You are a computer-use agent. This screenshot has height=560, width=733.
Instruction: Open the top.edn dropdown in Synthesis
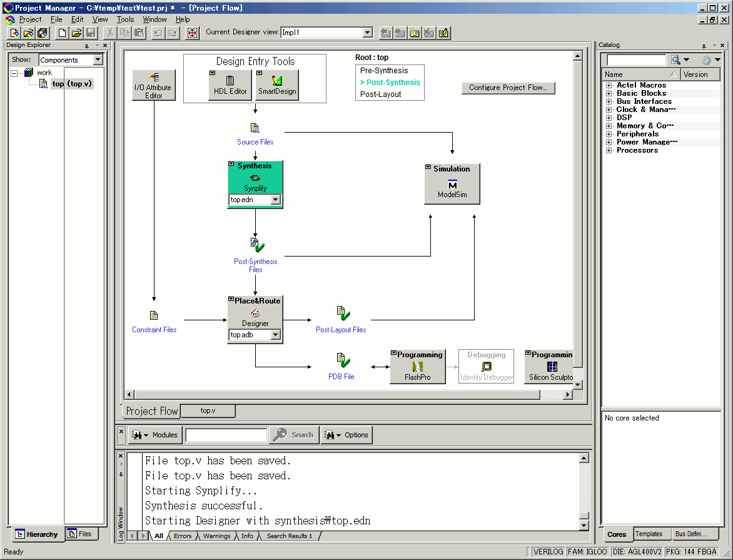click(275, 200)
